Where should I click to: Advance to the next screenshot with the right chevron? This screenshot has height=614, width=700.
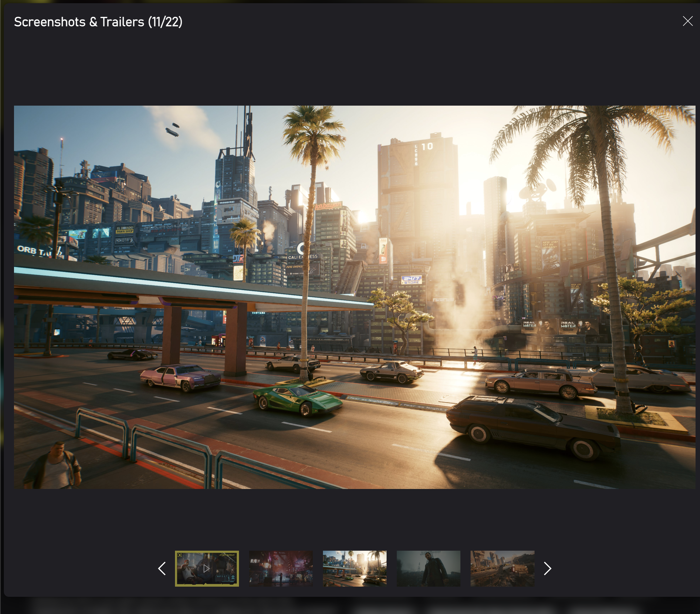[547, 569]
